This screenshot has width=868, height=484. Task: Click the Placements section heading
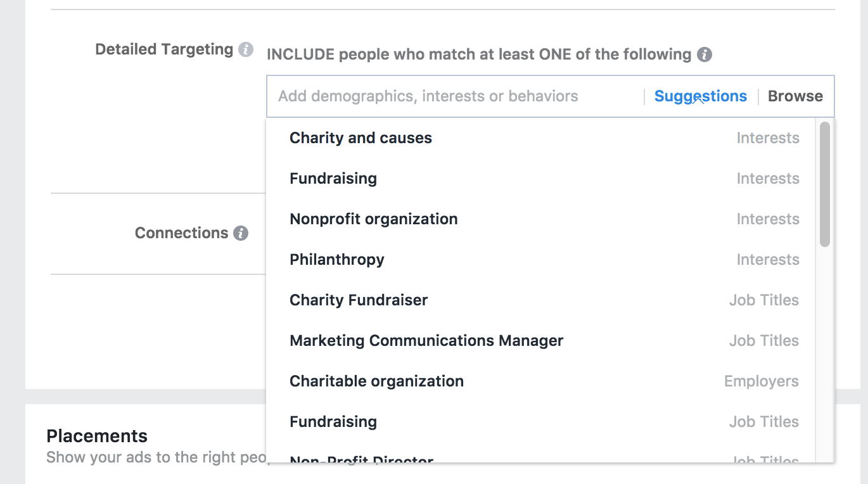97,436
